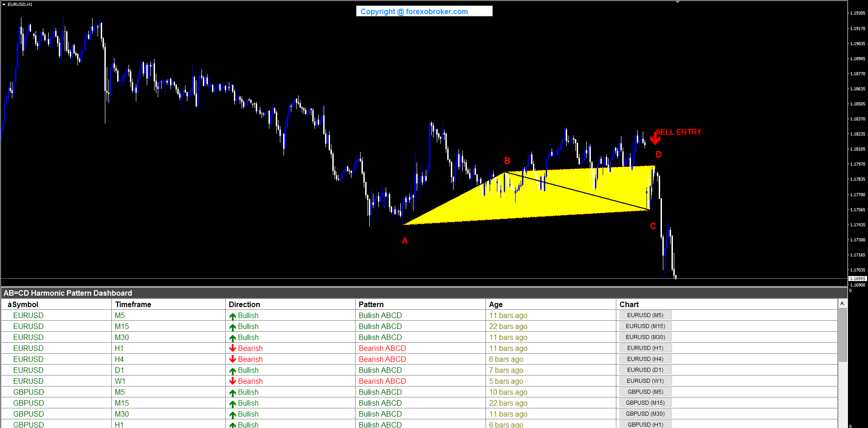Click the green Bullish arrow in EURUSD D1 row

(x=232, y=371)
